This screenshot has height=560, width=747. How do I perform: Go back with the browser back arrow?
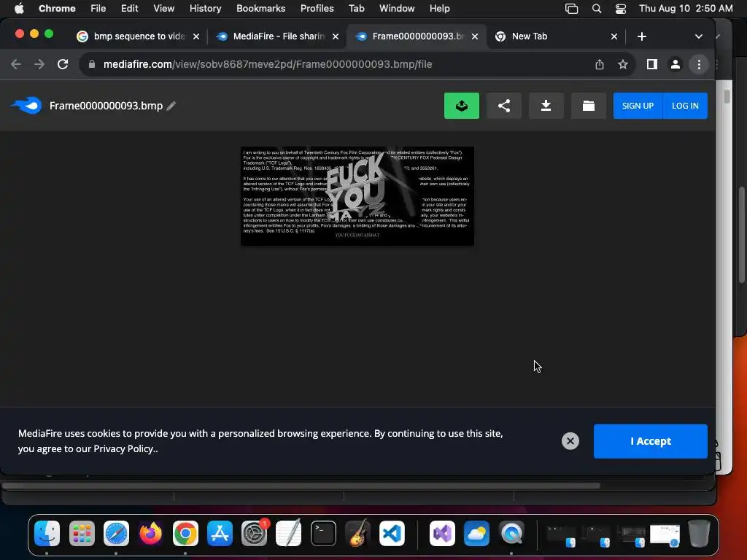coord(16,64)
